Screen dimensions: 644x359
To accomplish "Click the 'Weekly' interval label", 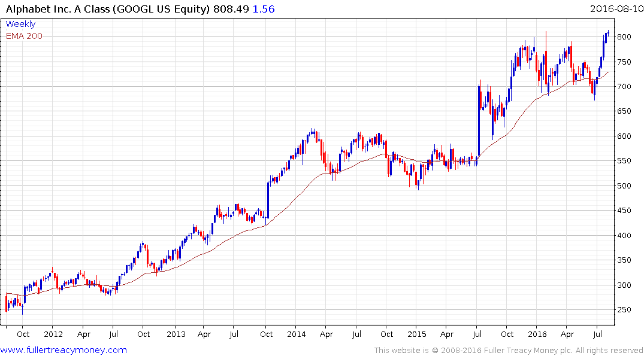I will 20,24.
